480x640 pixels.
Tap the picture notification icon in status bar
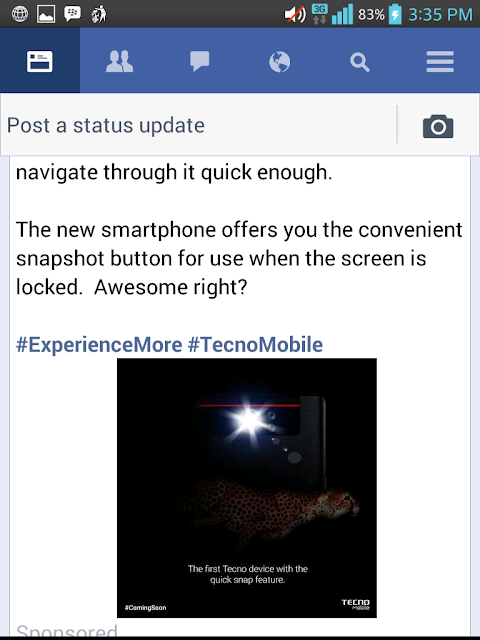46,14
